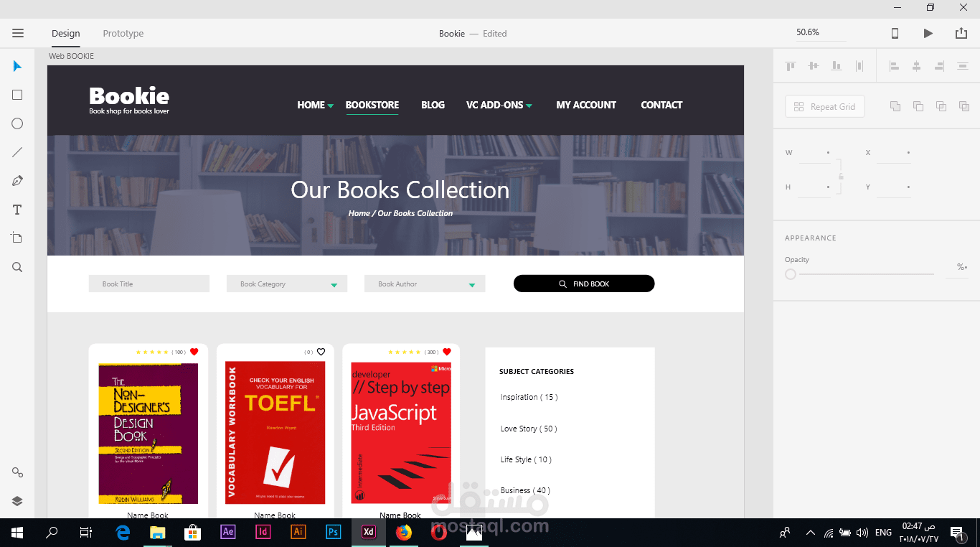
Task: Expand the HOME menu arrow
Action: click(331, 106)
